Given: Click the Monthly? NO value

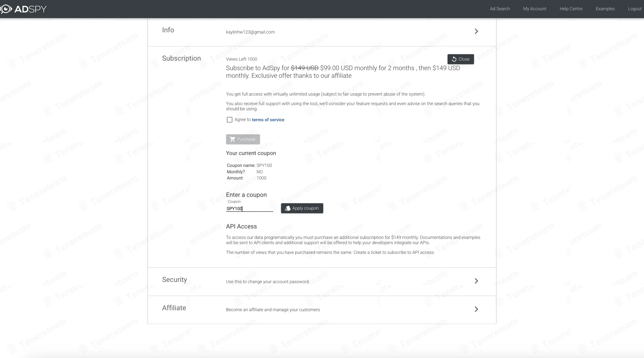Looking at the screenshot, I should pyautogui.click(x=259, y=172).
